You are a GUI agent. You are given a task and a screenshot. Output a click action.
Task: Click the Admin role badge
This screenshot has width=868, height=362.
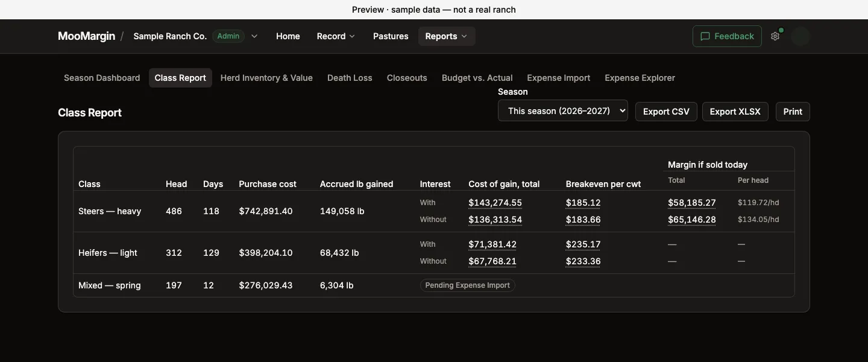tap(228, 36)
